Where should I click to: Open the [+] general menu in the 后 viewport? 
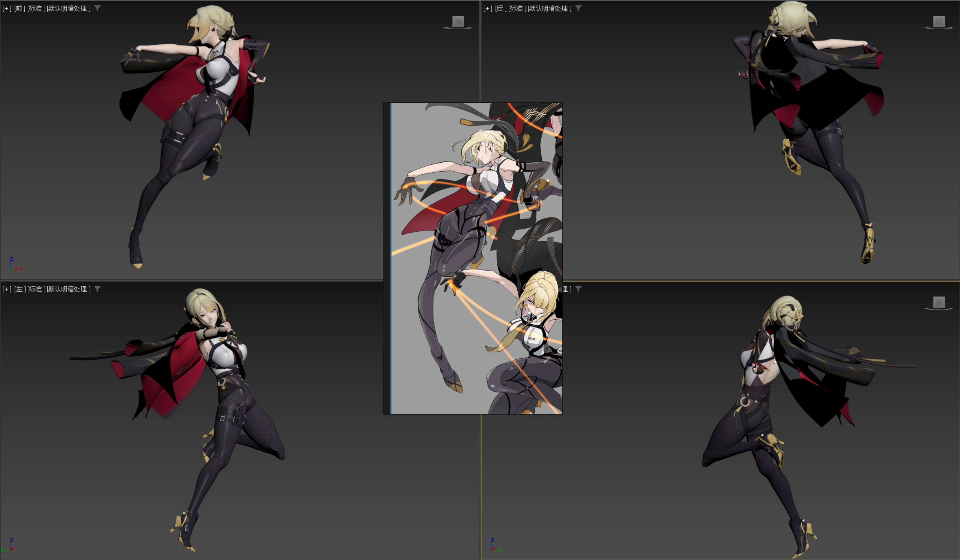pyautogui.click(x=488, y=8)
